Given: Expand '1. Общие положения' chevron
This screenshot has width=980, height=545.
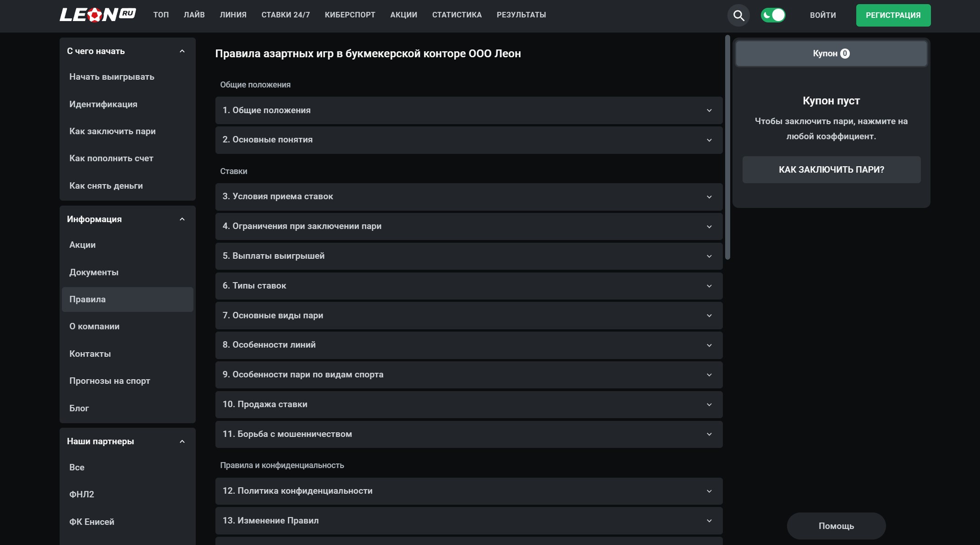Looking at the screenshot, I should tap(709, 110).
